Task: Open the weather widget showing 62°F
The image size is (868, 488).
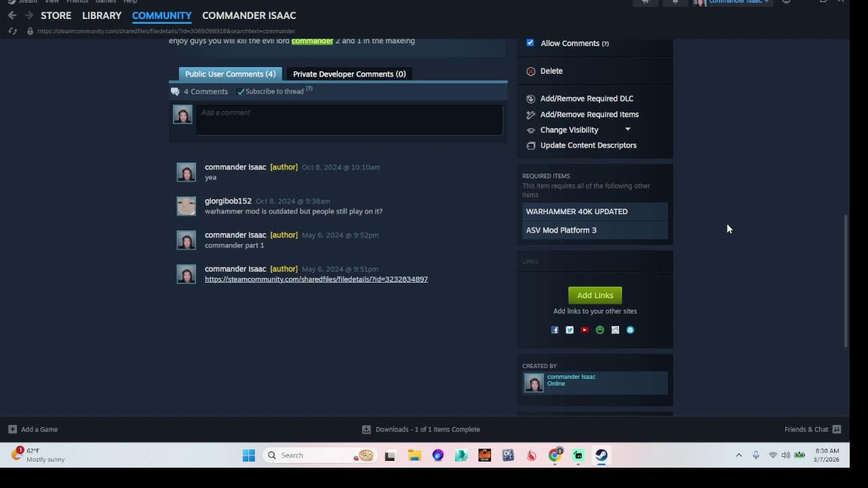Action: point(38,455)
